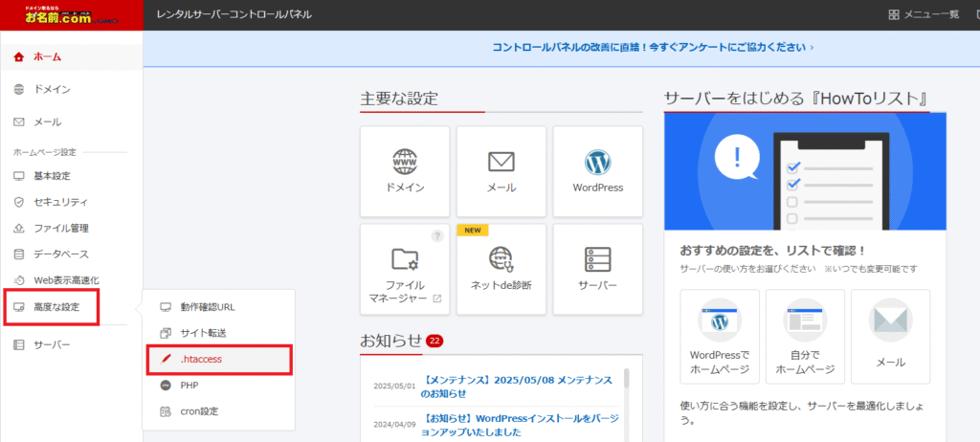Click the server icon beside サーバー in sidebar
This screenshot has width=980, height=442.
tap(19, 344)
